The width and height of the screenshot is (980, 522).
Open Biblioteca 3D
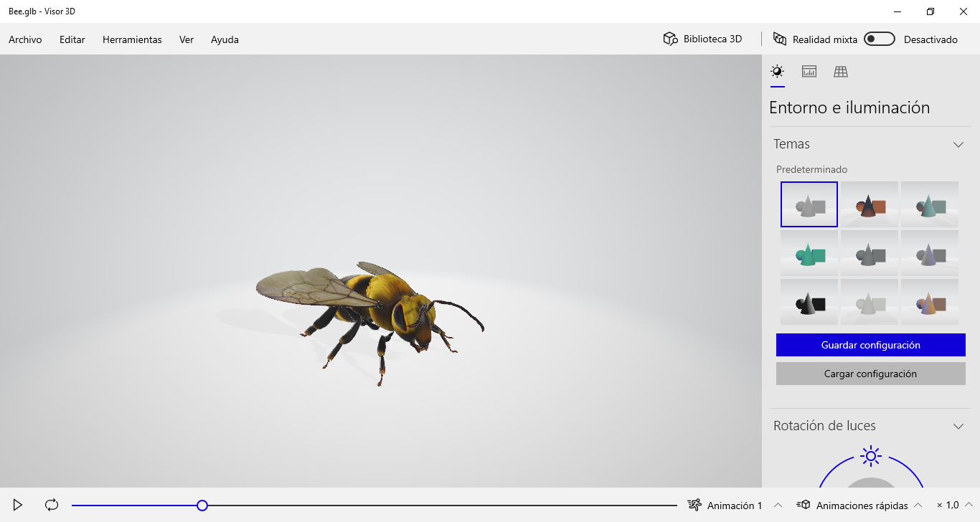coord(702,39)
